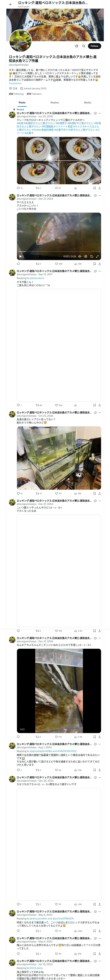
Task: Go back using the top-left arrow
Action: 11,4
